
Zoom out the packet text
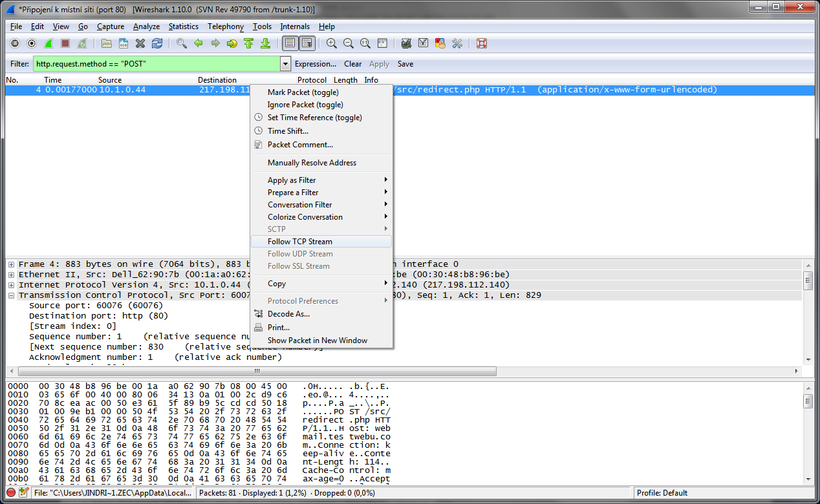pyautogui.click(x=349, y=43)
